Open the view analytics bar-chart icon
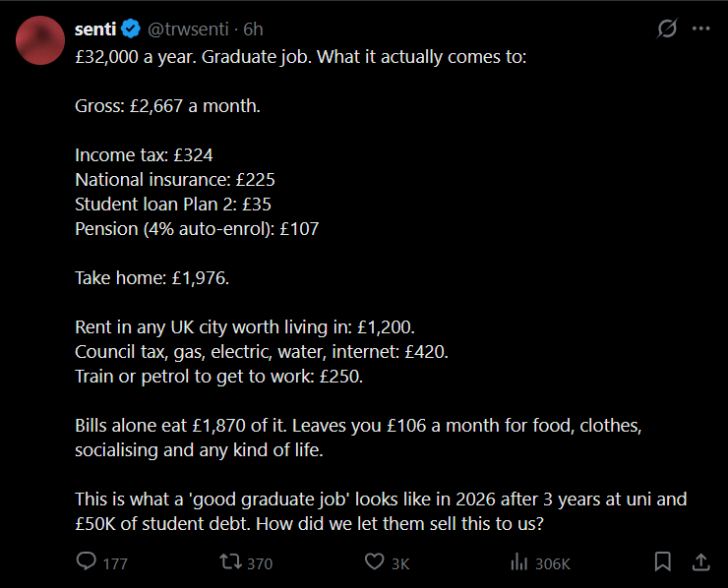This screenshot has width=728, height=588. pyautogui.click(x=518, y=562)
